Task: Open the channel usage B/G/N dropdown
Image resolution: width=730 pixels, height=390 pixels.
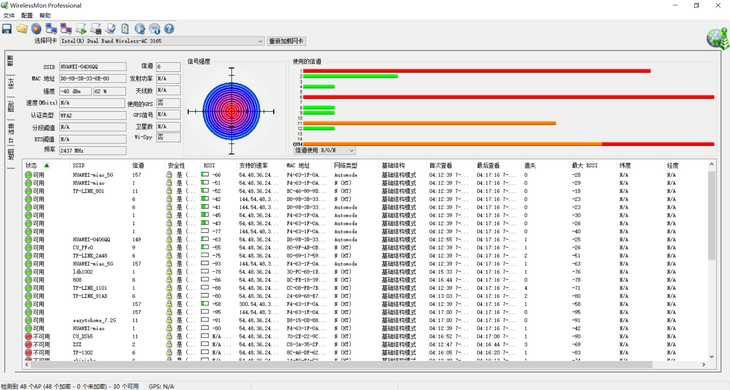Action: click(324, 150)
